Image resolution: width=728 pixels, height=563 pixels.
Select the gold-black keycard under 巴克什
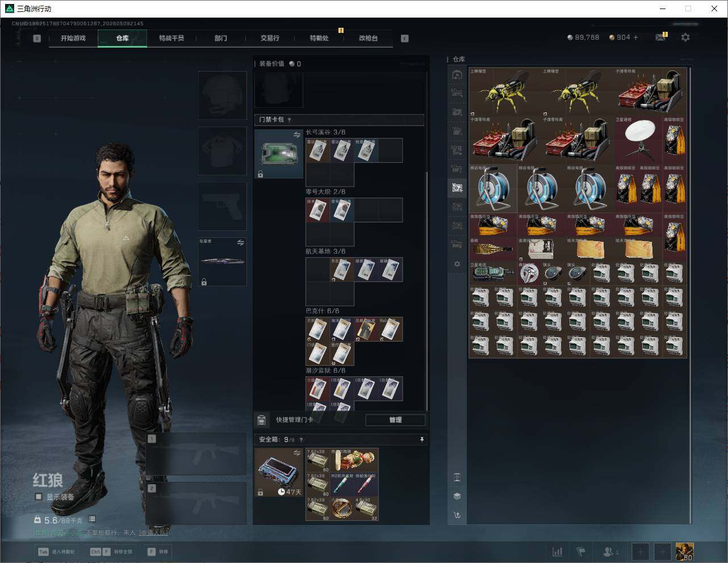coord(366,329)
